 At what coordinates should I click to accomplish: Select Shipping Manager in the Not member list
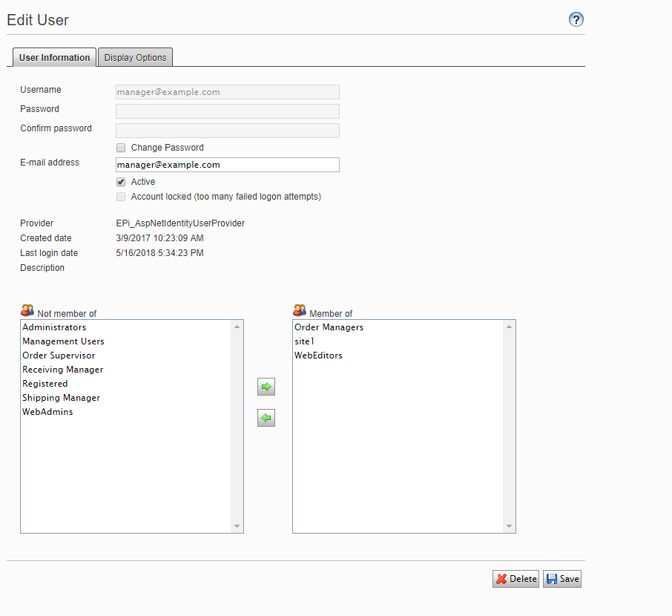click(x=61, y=397)
